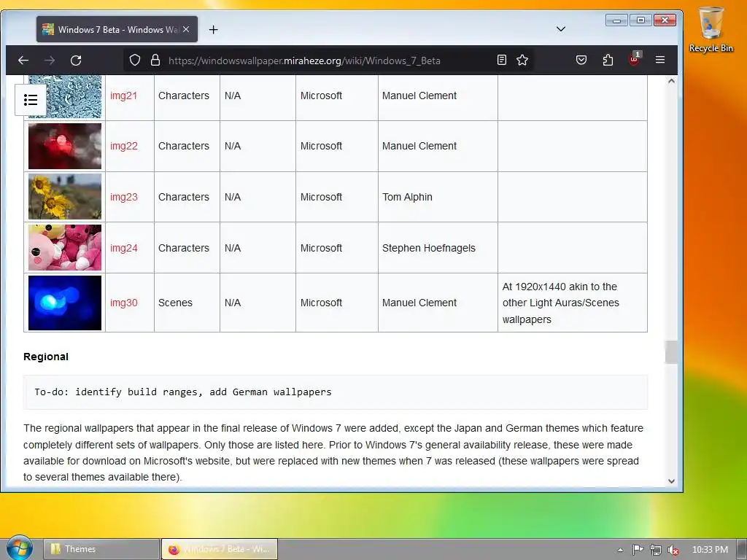
Task: Click the 10:33 PM clock
Action: (710, 550)
